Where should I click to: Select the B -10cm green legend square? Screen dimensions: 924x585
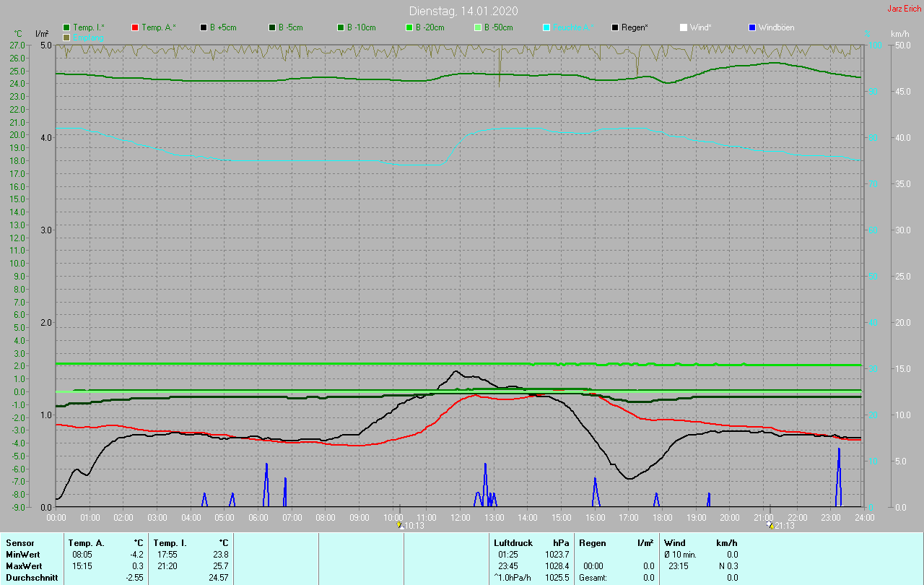(x=341, y=27)
